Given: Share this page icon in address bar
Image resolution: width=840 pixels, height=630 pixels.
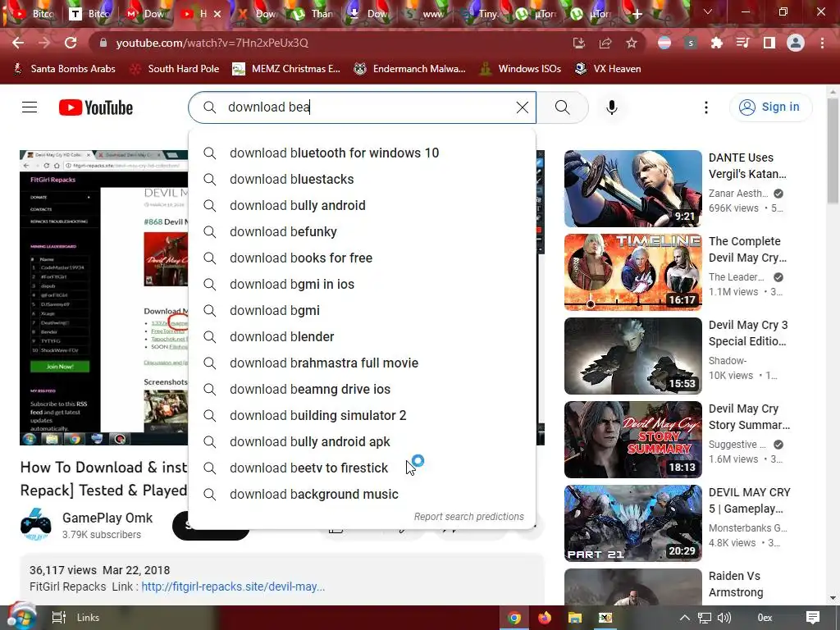Looking at the screenshot, I should [605, 43].
